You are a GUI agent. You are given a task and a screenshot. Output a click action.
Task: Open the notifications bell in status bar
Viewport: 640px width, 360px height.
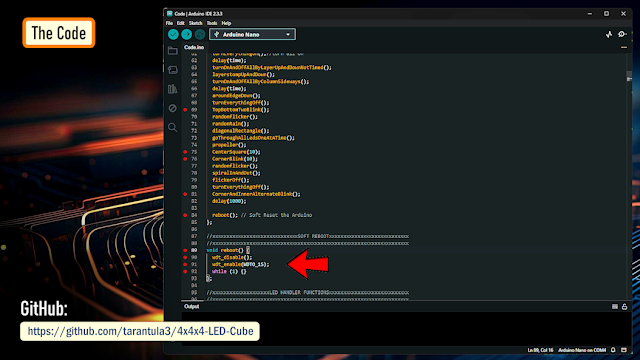tap(613, 350)
